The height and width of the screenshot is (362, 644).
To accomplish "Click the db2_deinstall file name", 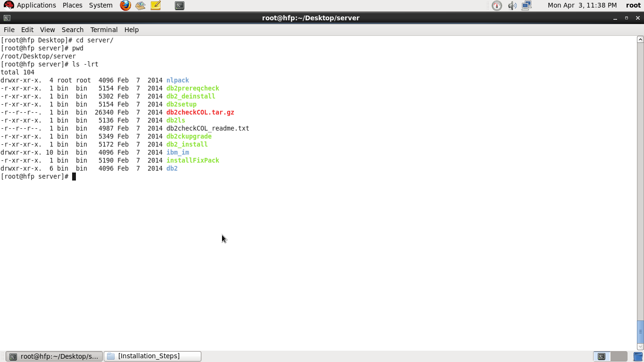I will coord(191,96).
